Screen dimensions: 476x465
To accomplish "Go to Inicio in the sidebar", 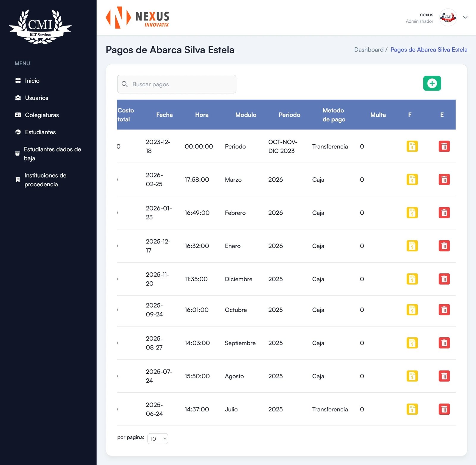I will [32, 81].
